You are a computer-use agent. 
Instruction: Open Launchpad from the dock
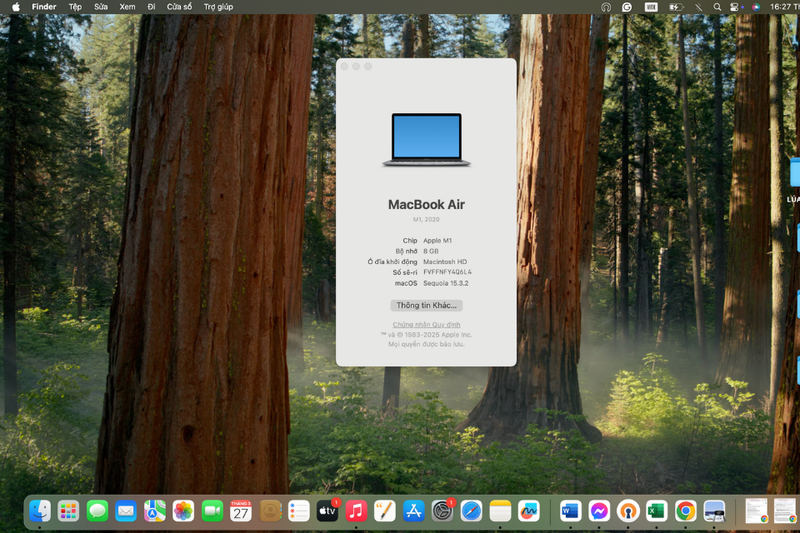tap(68, 511)
